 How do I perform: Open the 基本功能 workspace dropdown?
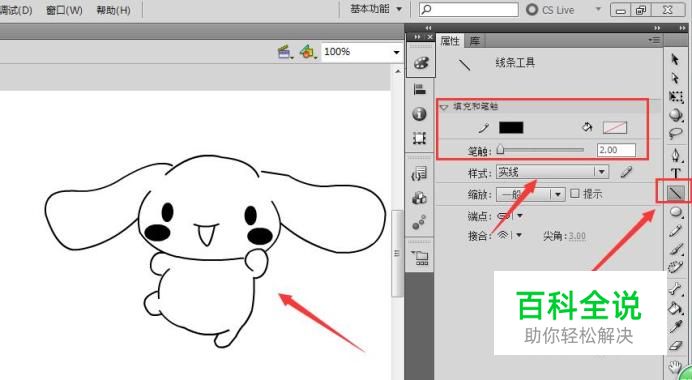pos(376,9)
